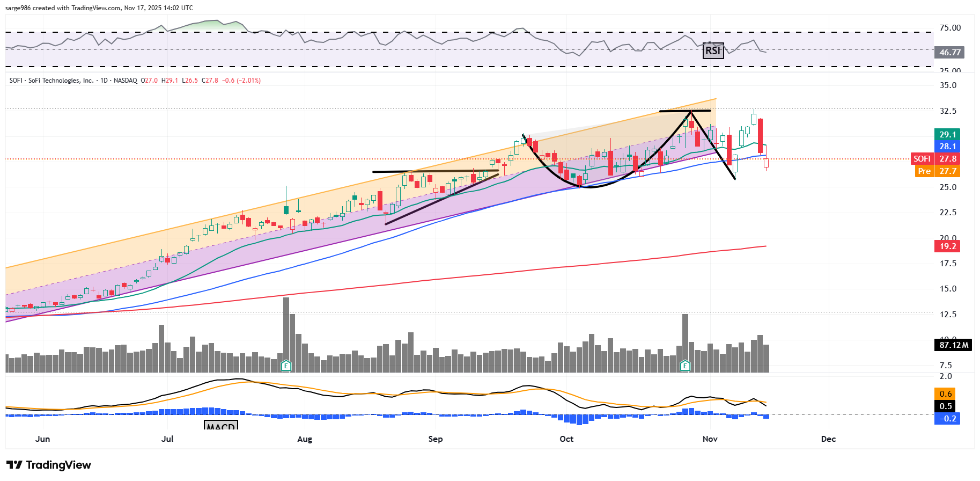Click the black 87.12 M volume label
Screen dimensions: 980x481
(x=953, y=345)
